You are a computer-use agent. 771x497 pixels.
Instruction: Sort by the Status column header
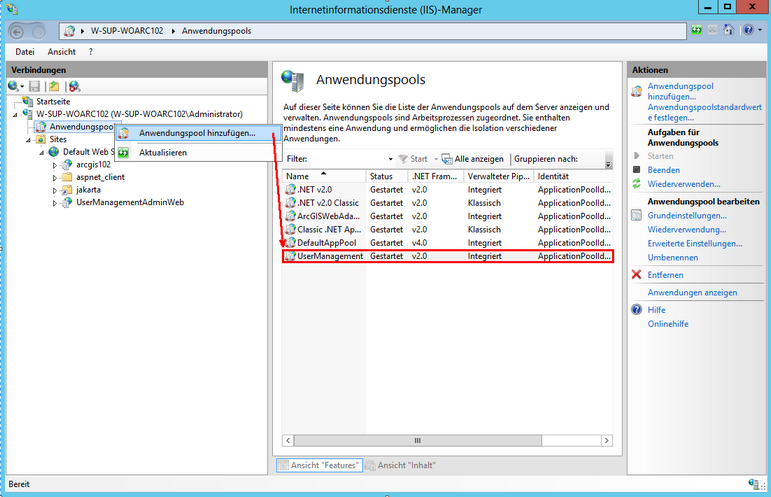coord(386,176)
